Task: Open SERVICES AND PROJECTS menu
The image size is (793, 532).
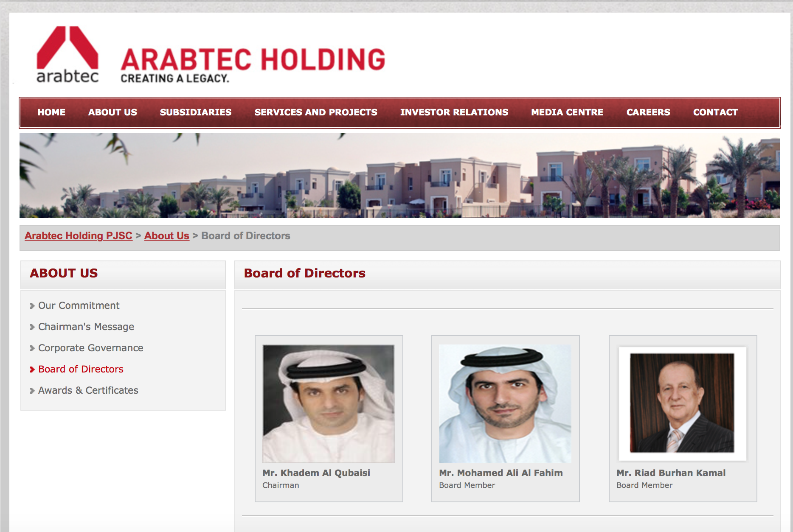Action: tap(316, 112)
